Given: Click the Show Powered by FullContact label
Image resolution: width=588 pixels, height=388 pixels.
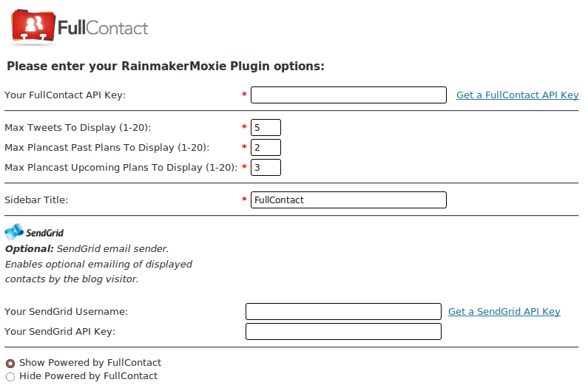Looking at the screenshot, I should coord(90,363).
